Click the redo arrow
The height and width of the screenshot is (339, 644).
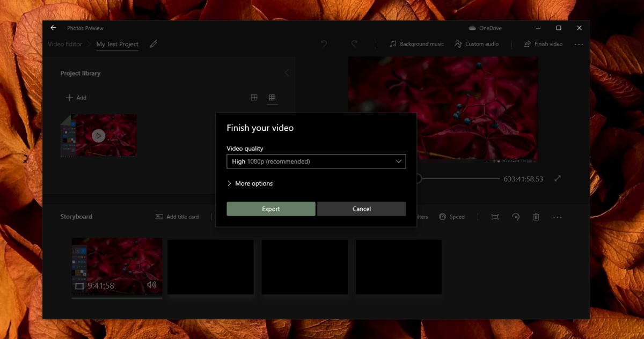(x=354, y=44)
